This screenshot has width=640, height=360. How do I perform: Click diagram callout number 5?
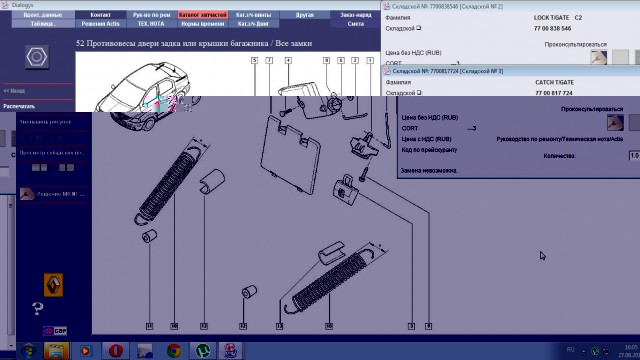254,60
